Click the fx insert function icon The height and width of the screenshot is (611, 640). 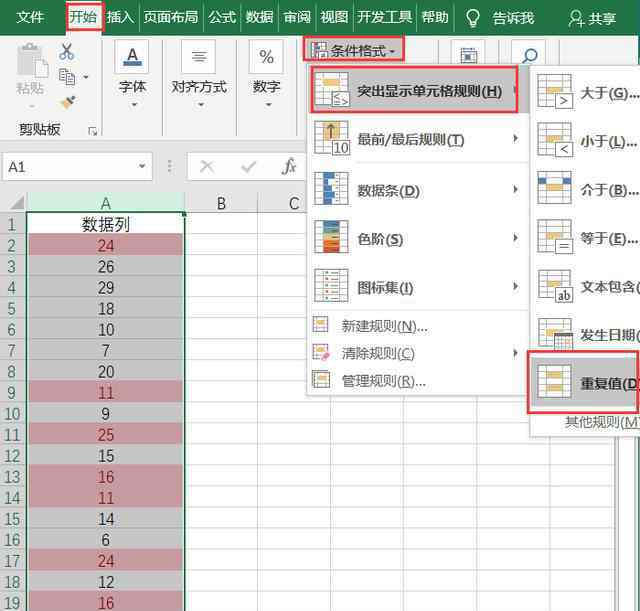pyautogui.click(x=288, y=167)
